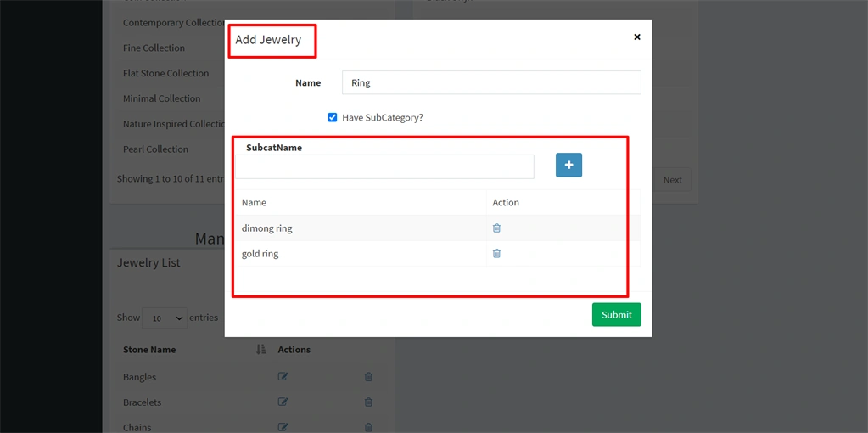This screenshot has height=433, width=868.
Task: Edit the Chains jewelry entry
Action: click(x=283, y=427)
